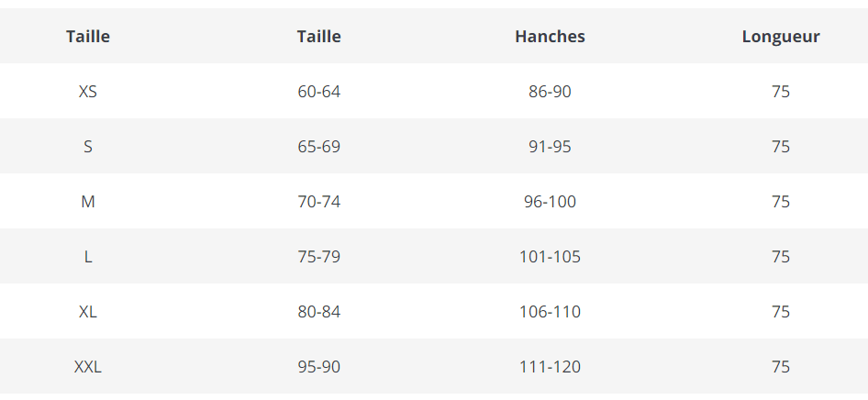
Task: Select the 75-79 waist cell
Action: 318,257
